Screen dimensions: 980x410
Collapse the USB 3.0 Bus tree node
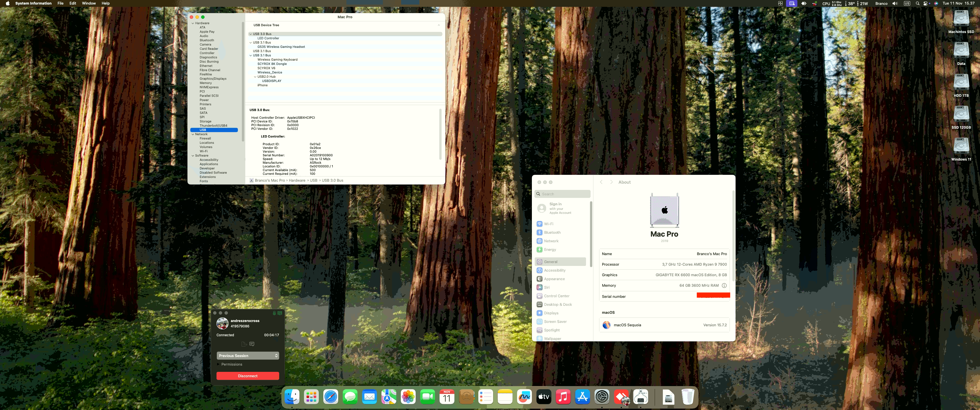click(x=251, y=34)
